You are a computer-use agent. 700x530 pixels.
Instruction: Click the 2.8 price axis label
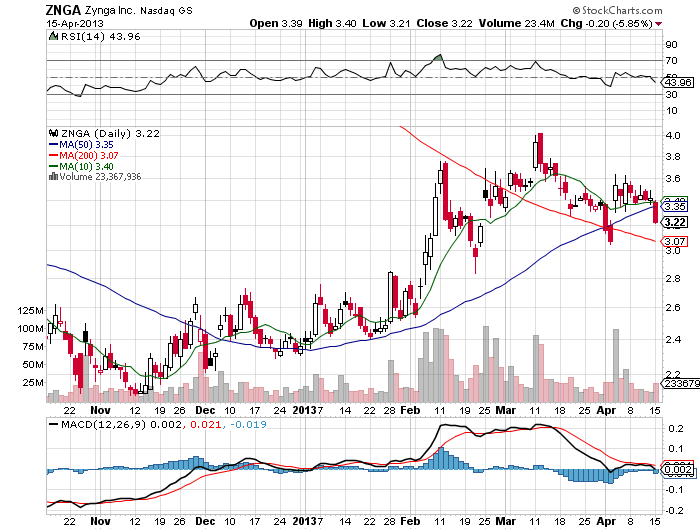pos(673,279)
